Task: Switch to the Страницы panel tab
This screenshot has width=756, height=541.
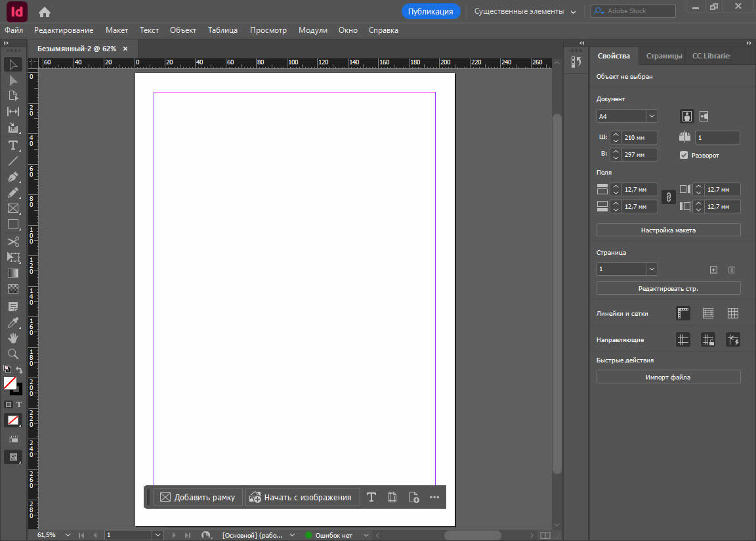Action: [x=663, y=56]
